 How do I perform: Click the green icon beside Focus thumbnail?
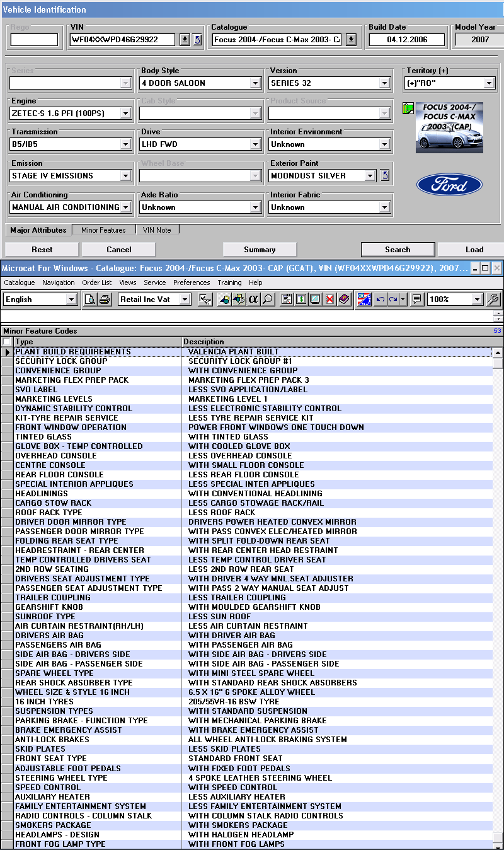pos(408,108)
